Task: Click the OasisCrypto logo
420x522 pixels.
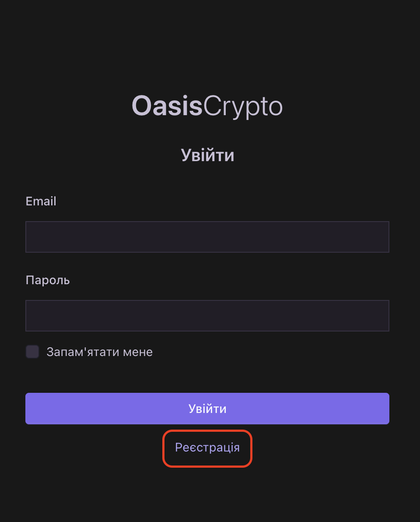Action: (x=207, y=106)
